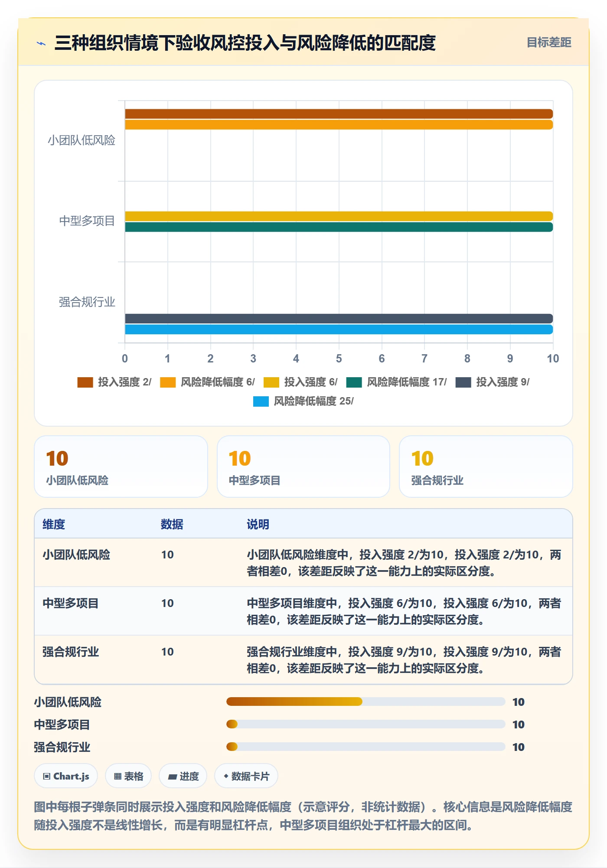
Task: Click the 小团队低风险 y-axis label
Action: coord(82,140)
